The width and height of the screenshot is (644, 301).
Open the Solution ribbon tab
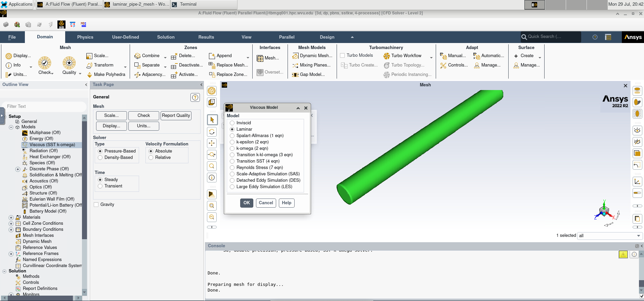(166, 37)
